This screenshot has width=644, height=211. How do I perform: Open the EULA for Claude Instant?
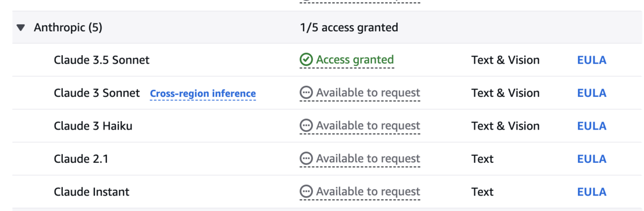click(x=591, y=192)
